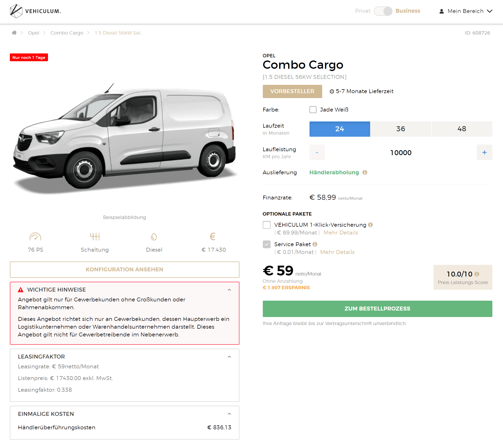The height and width of the screenshot is (448, 503).
Task: Click the Nur noch 1 Tage badge
Action: point(29,57)
